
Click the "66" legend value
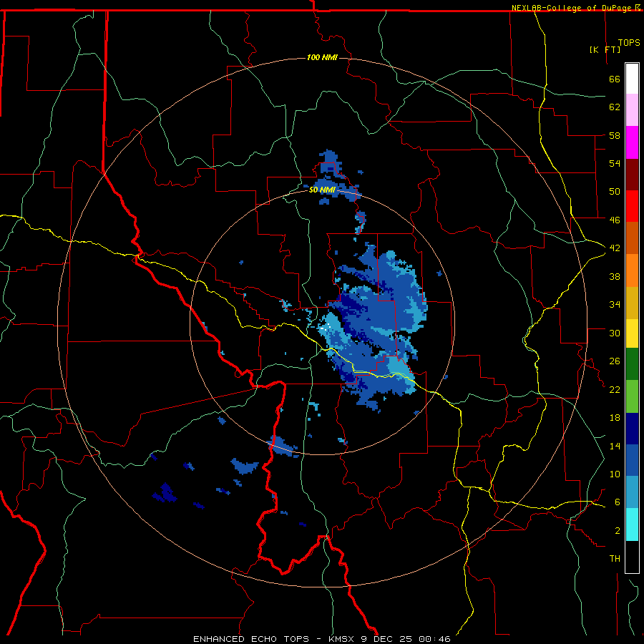615,79
